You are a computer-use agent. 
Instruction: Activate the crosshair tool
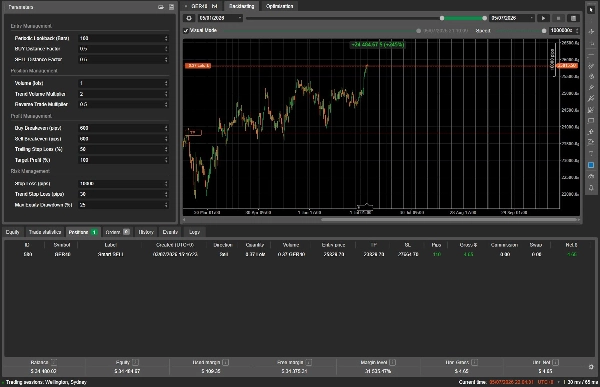pyautogui.click(x=591, y=32)
